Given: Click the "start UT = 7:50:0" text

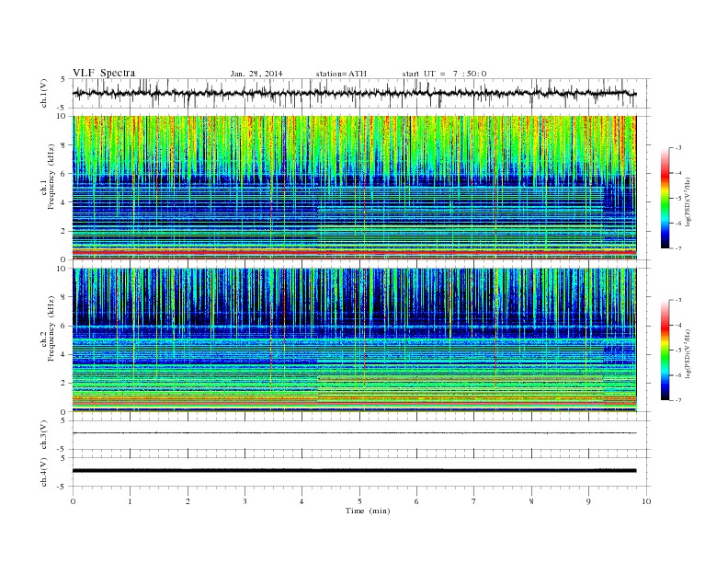Looking at the screenshot, I should (444, 74).
